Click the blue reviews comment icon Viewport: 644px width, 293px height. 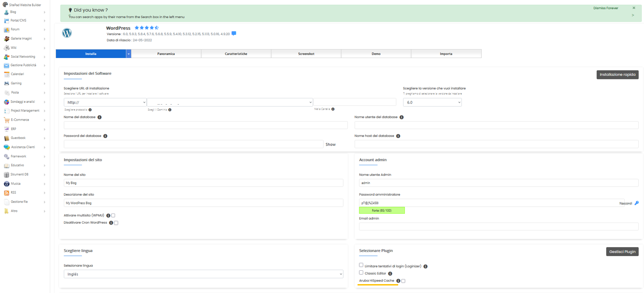234,33
